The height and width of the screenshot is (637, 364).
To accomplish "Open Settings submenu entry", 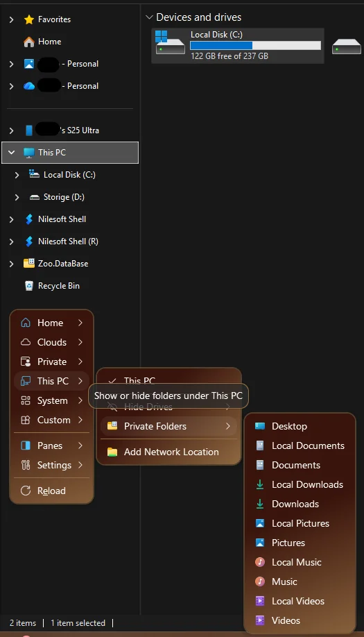I will (51, 465).
